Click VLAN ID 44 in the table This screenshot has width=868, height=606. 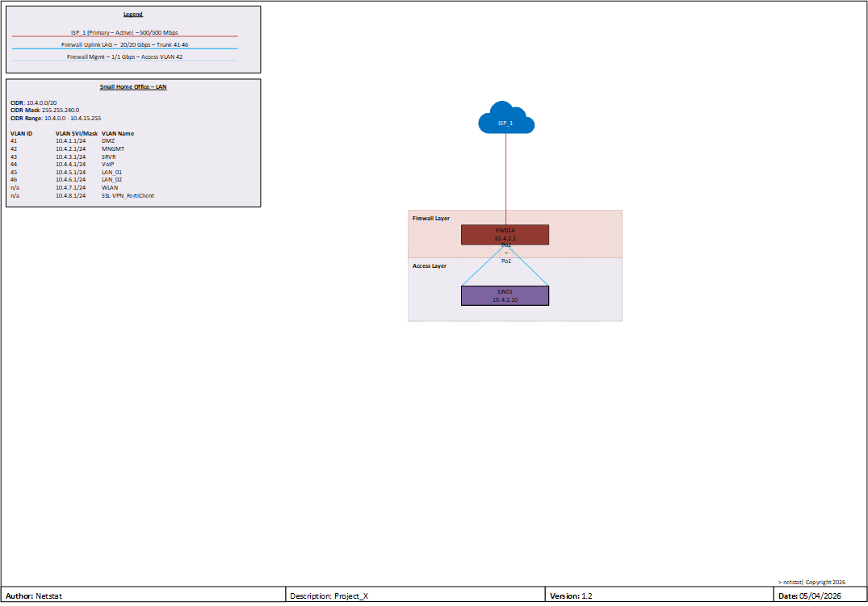point(14,165)
